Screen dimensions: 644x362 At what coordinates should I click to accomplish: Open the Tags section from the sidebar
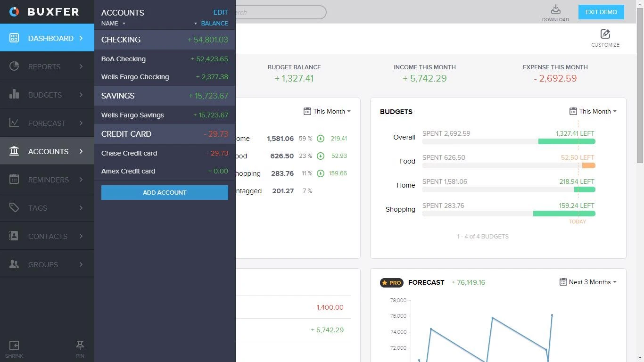(x=37, y=208)
